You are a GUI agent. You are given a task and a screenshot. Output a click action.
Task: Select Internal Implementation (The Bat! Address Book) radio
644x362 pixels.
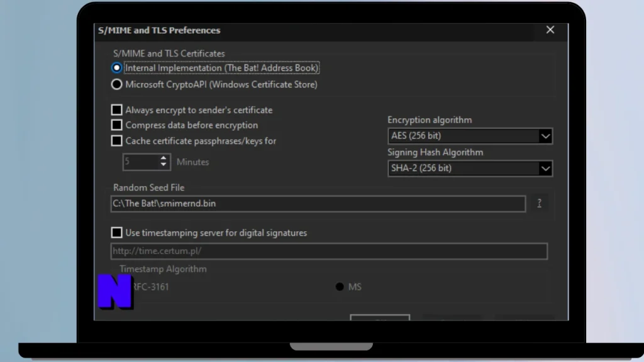tap(116, 68)
